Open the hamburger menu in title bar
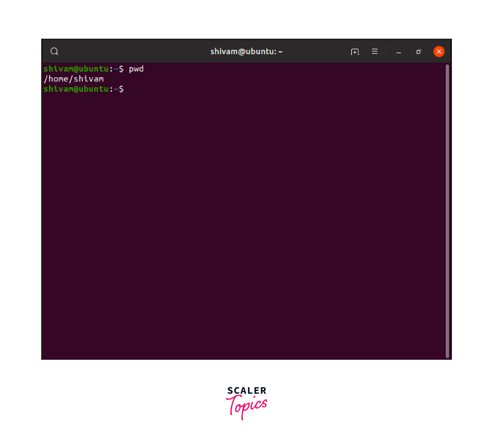The width and height of the screenshot is (493, 448). (374, 51)
